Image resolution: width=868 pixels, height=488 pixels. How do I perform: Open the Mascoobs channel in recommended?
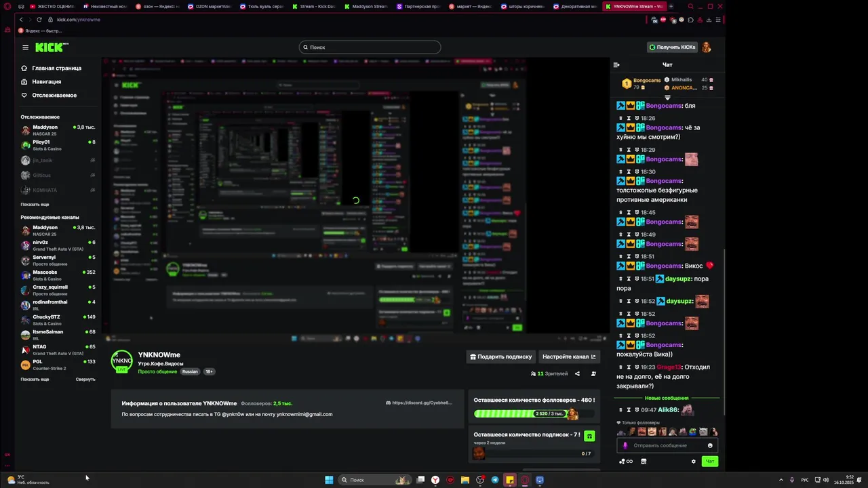click(58, 275)
